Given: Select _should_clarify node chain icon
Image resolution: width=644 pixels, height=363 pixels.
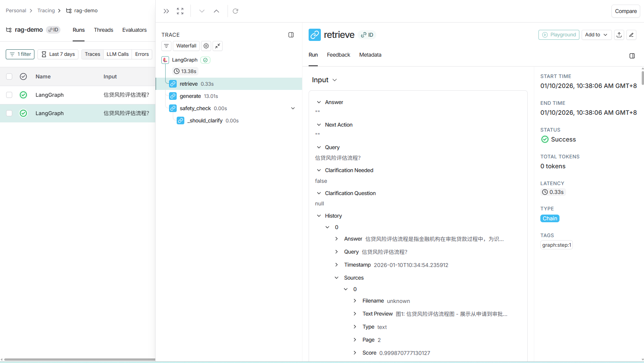Looking at the screenshot, I should pyautogui.click(x=181, y=120).
